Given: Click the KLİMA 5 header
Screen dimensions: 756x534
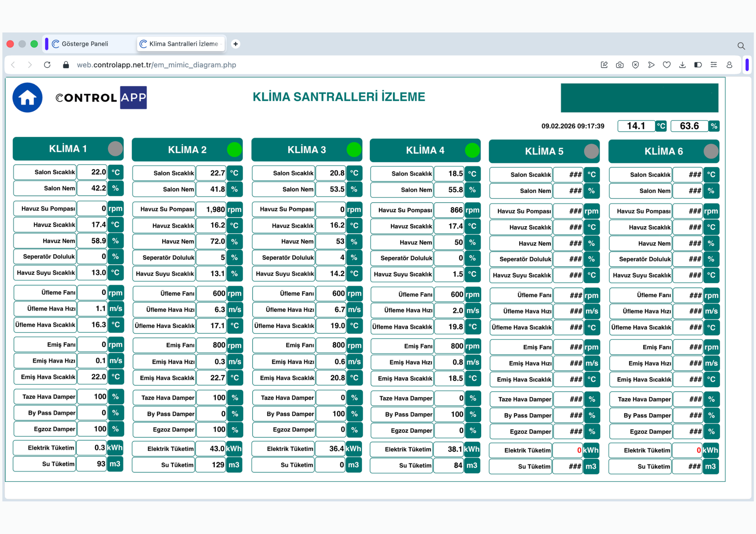Looking at the screenshot, I should [544, 151].
